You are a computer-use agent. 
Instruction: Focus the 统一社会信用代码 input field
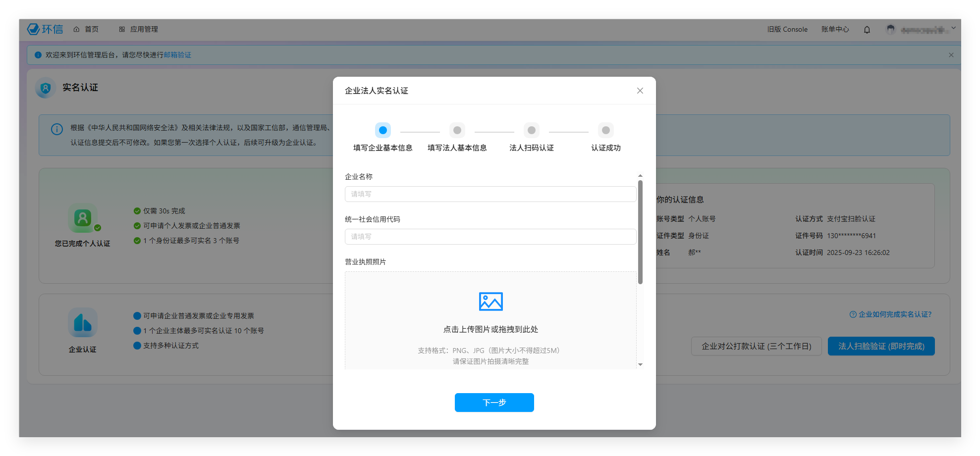click(x=490, y=237)
